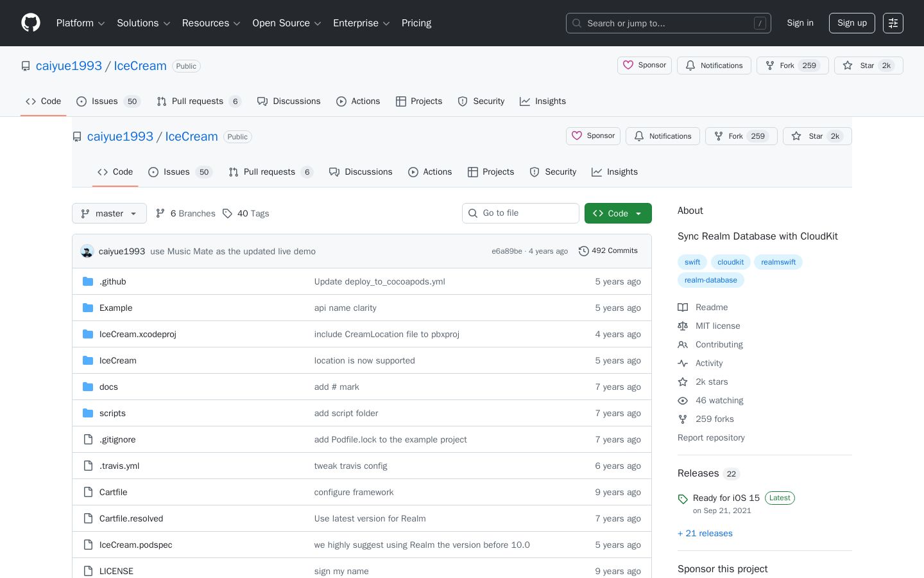Click the Sign in link
Image resolution: width=924 pixels, height=578 pixels.
click(800, 23)
